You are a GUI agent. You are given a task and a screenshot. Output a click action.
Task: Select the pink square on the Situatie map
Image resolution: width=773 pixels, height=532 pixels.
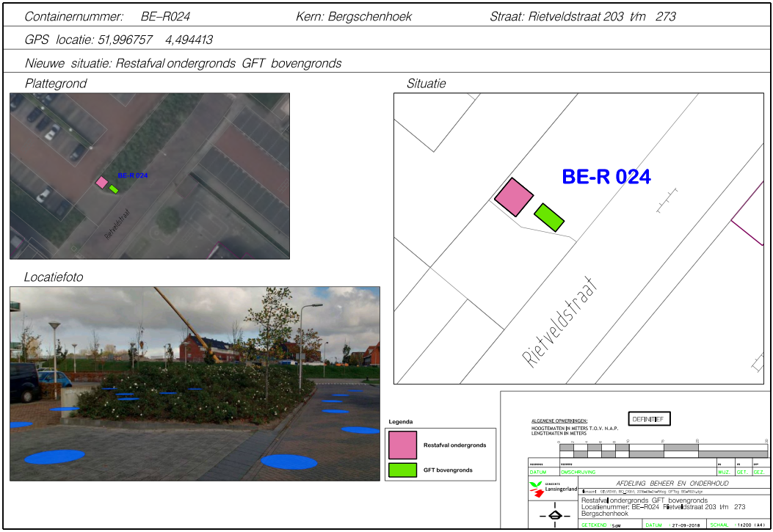(514, 197)
